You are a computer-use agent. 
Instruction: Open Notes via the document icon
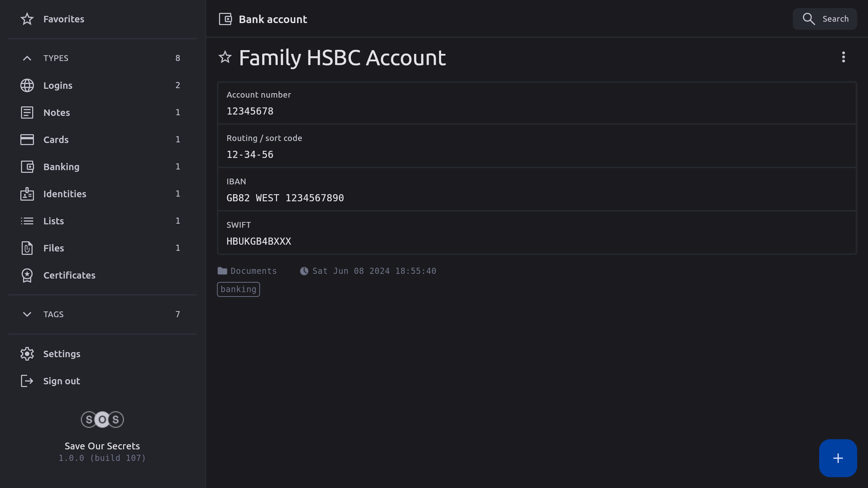tap(27, 113)
